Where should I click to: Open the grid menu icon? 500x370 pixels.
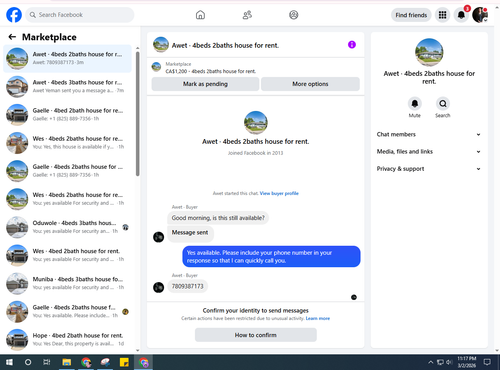pyautogui.click(x=442, y=15)
